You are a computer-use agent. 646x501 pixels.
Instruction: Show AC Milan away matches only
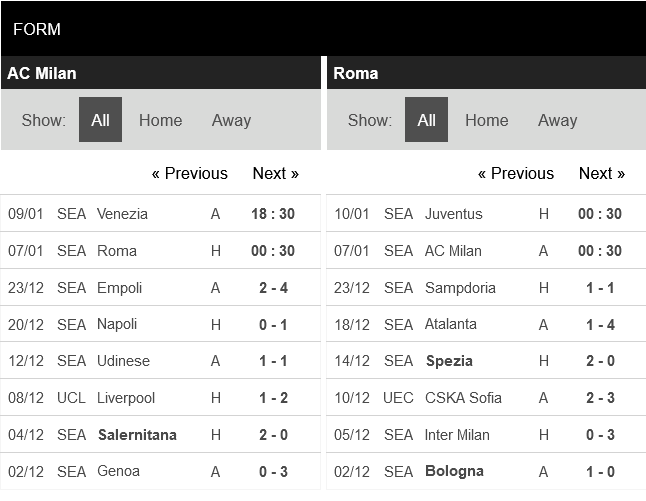click(x=231, y=120)
